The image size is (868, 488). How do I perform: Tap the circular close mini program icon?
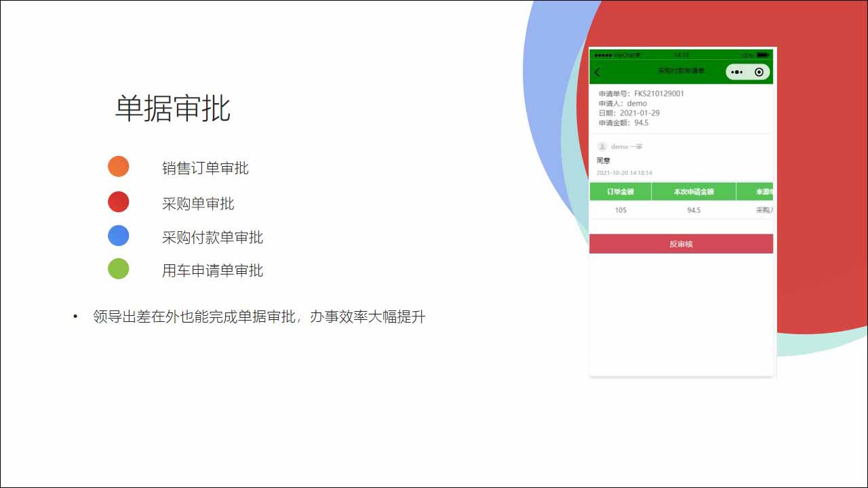[x=759, y=72]
